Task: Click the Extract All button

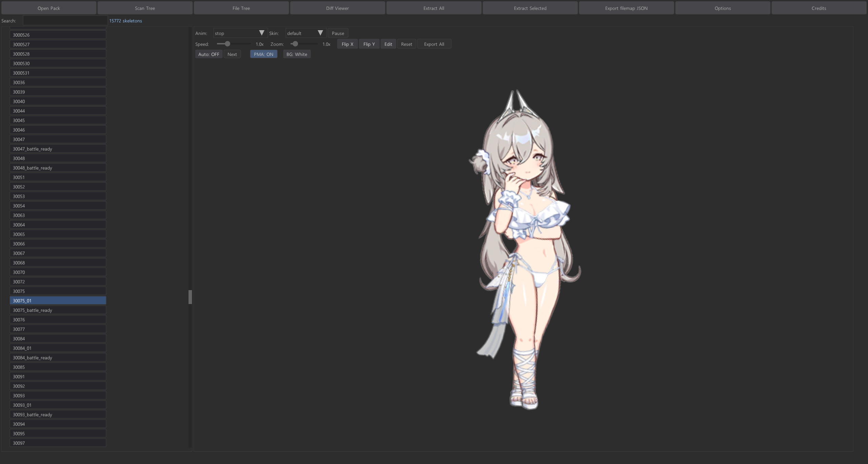Action: point(434,8)
